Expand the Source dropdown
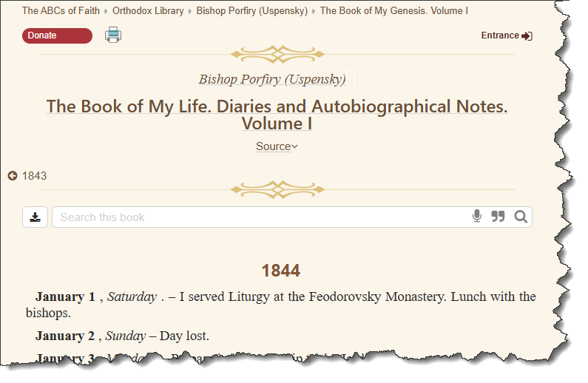588x383 pixels. pos(277,146)
